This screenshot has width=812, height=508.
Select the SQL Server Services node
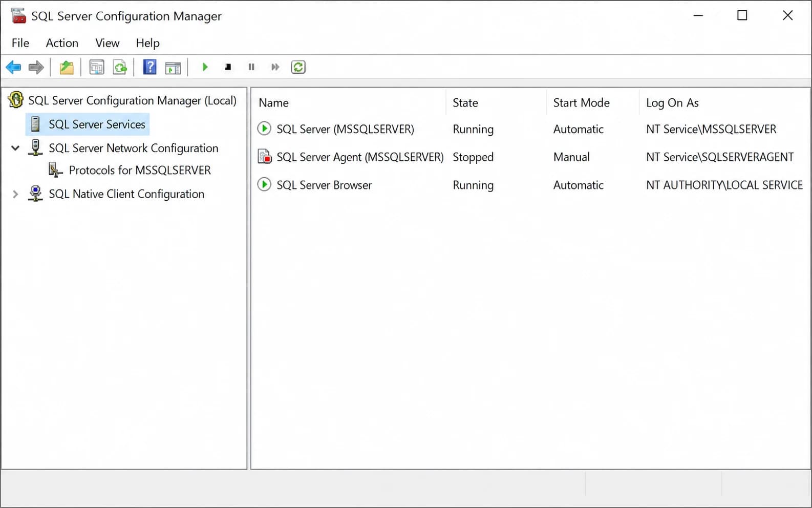97,124
